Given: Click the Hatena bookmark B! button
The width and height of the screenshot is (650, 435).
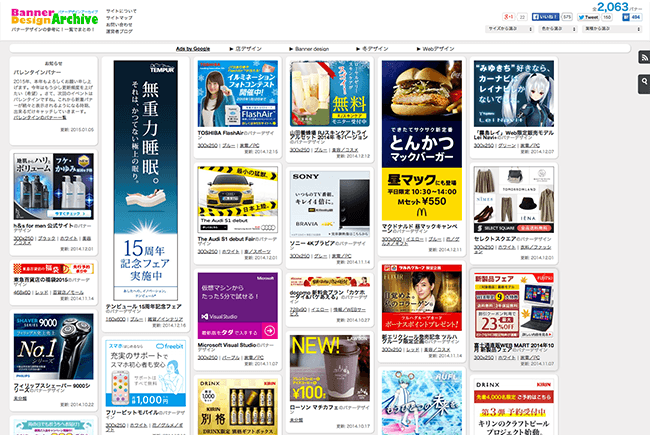Looking at the screenshot, I should point(628,17).
